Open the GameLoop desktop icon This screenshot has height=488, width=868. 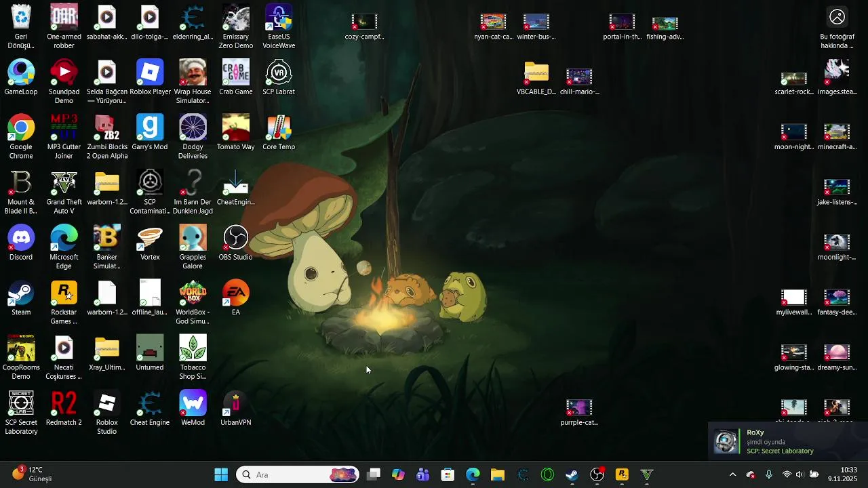[21, 77]
